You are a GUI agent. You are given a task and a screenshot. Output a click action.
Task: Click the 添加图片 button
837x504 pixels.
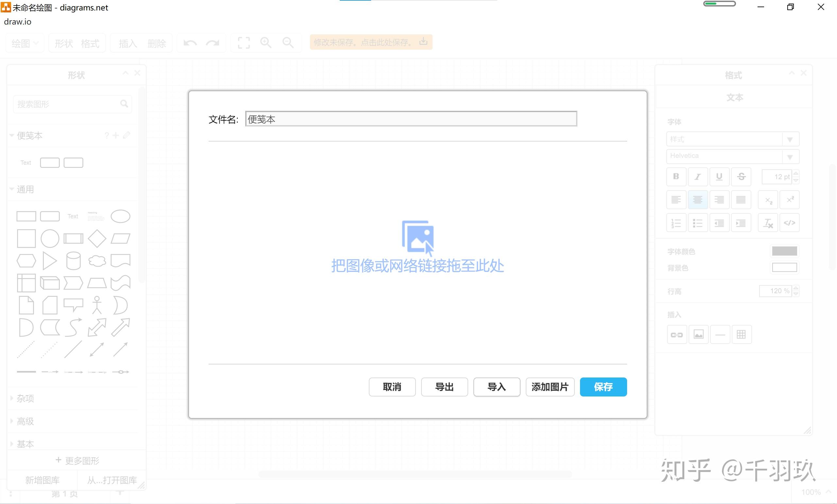coord(550,387)
